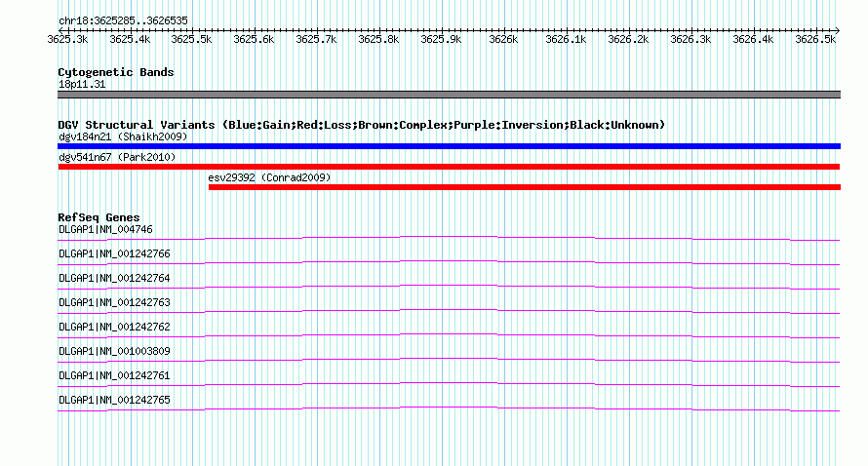Viewport: 868px width, 466px height.
Task: Click the 3625.7k ruler tick label
Action: pos(317,39)
